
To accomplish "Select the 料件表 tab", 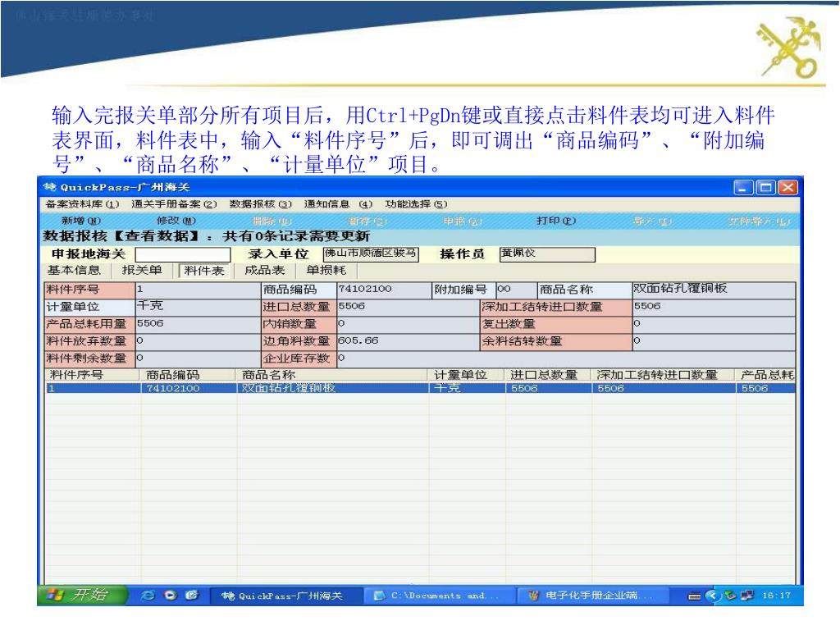I will (x=204, y=271).
